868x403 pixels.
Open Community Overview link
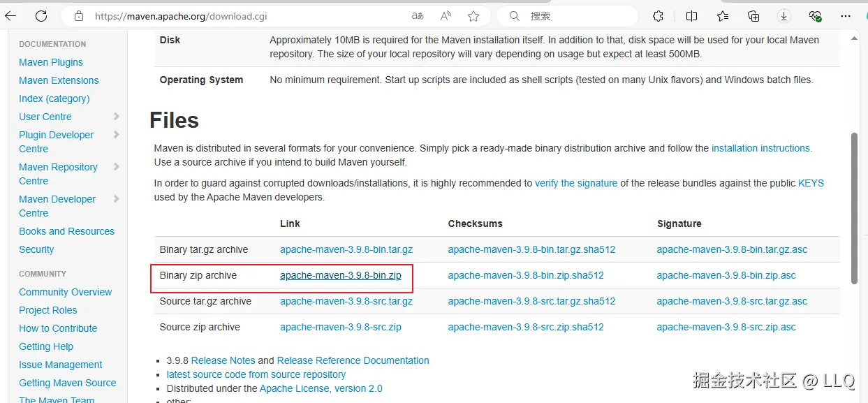pos(66,292)
